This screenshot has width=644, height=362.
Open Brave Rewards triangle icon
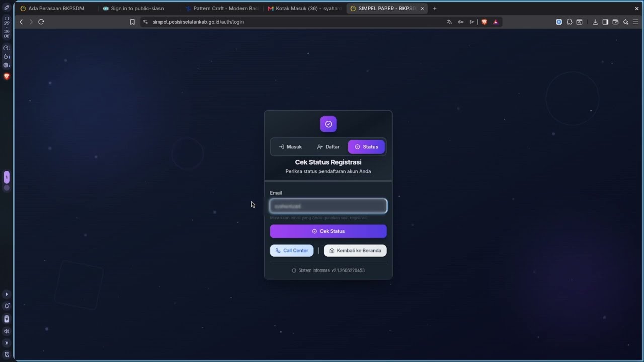pyautogui.click(x=496, y=22)
